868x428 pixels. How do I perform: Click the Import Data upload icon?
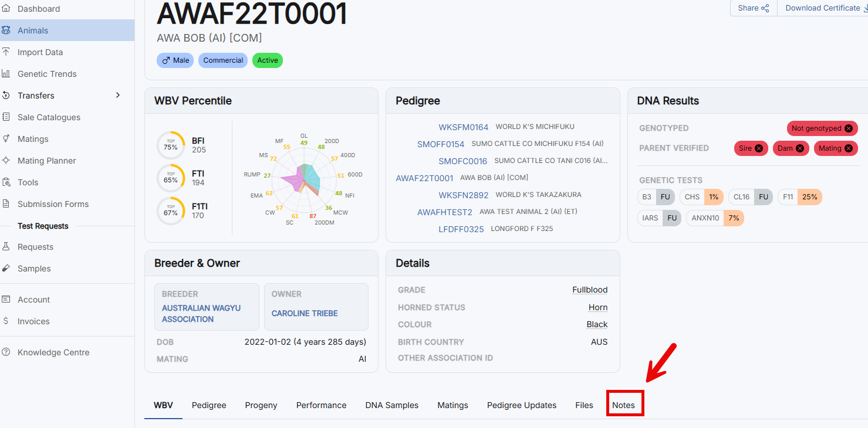(x=6, y=52)
